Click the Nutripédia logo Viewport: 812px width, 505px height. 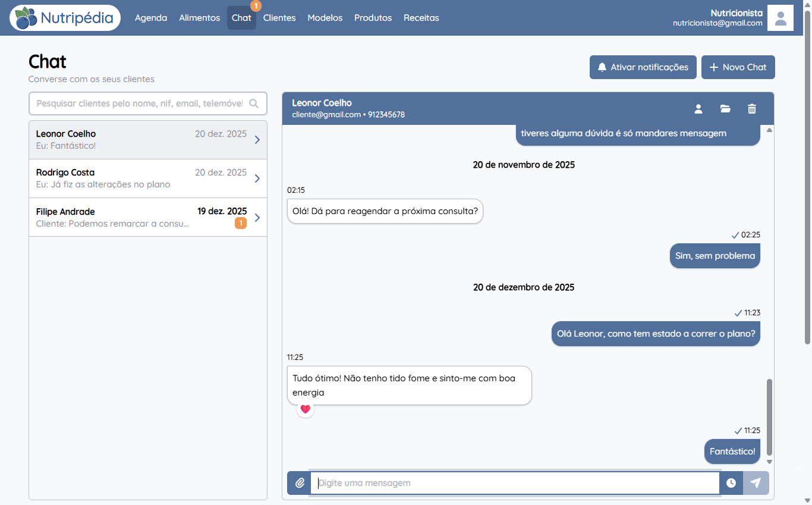tap(65, 18)
